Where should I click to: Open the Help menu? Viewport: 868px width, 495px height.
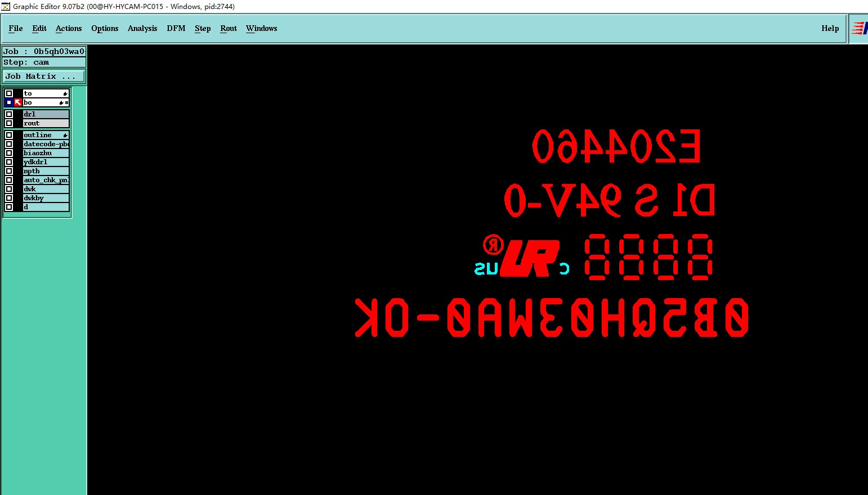coord(830,28)
